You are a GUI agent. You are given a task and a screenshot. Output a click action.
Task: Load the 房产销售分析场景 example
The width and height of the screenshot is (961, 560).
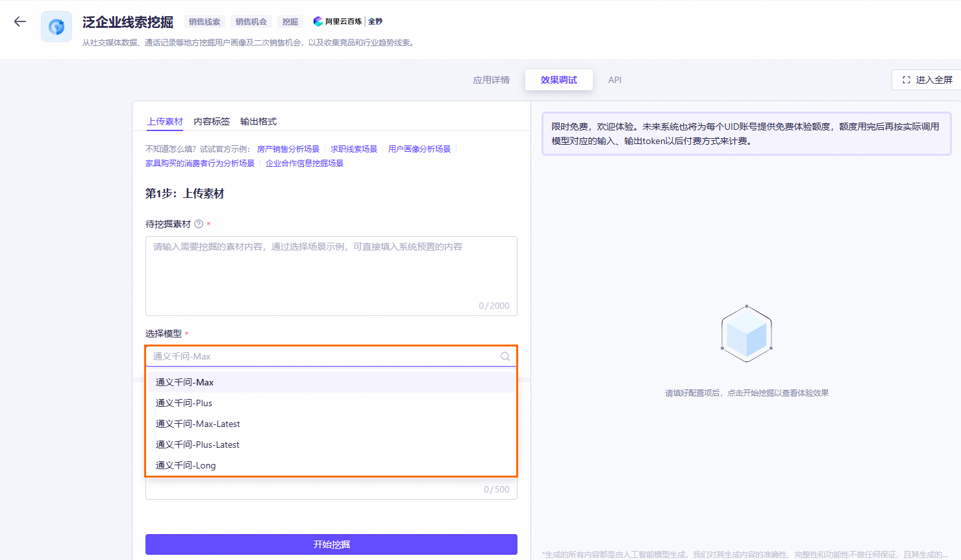(288, 149)
